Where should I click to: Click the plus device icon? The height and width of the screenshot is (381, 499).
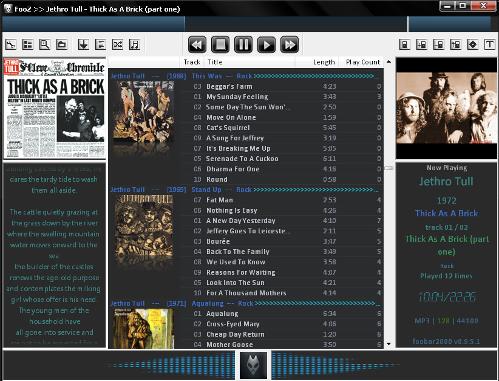click(422, 44)
